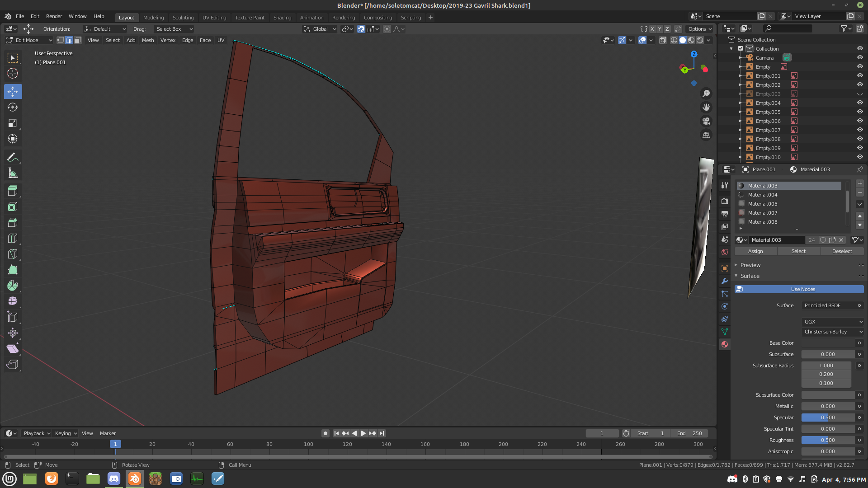
Task: Click the Annotate pencil tool
Action: tap(13, 157)
